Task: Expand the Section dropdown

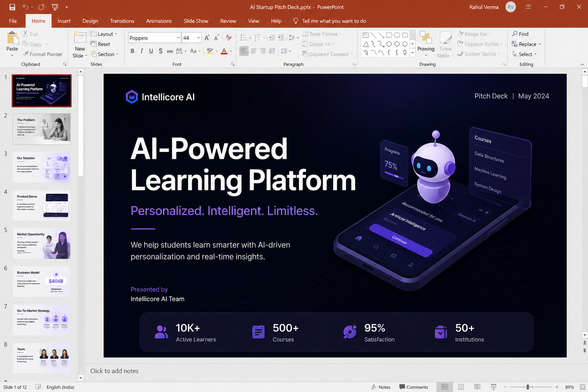Action: click(x=105, y=54)
